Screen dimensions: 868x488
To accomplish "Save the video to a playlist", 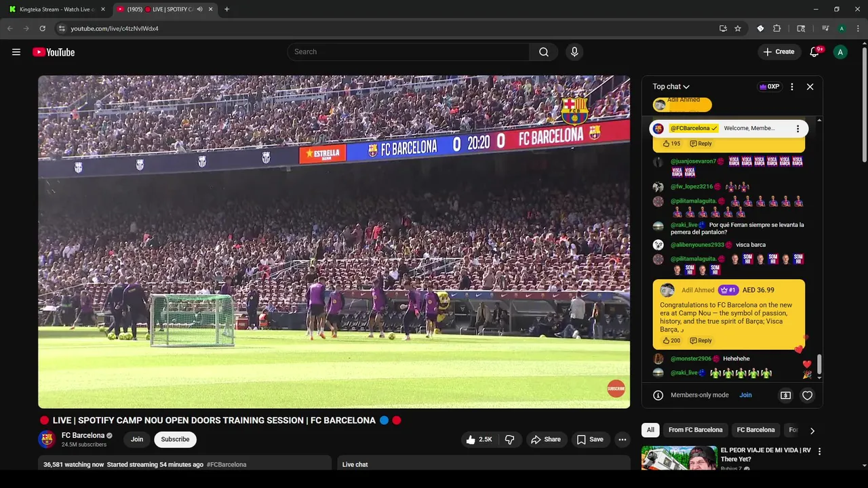I will pyautogui.click(x=590, y=440).
